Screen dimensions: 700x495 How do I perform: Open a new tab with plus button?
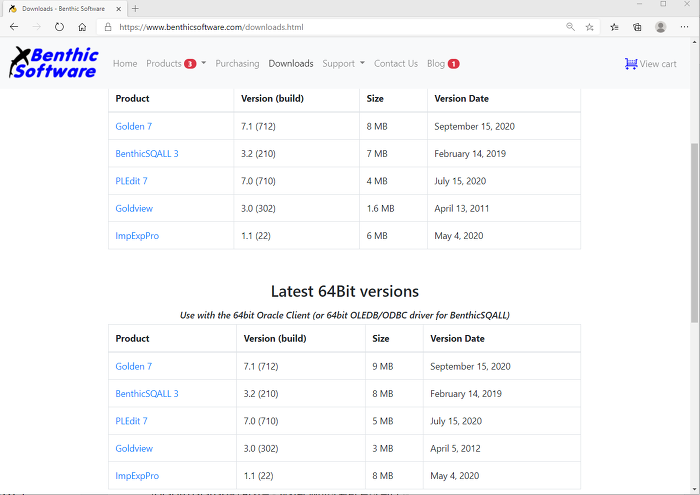[135, 8]
